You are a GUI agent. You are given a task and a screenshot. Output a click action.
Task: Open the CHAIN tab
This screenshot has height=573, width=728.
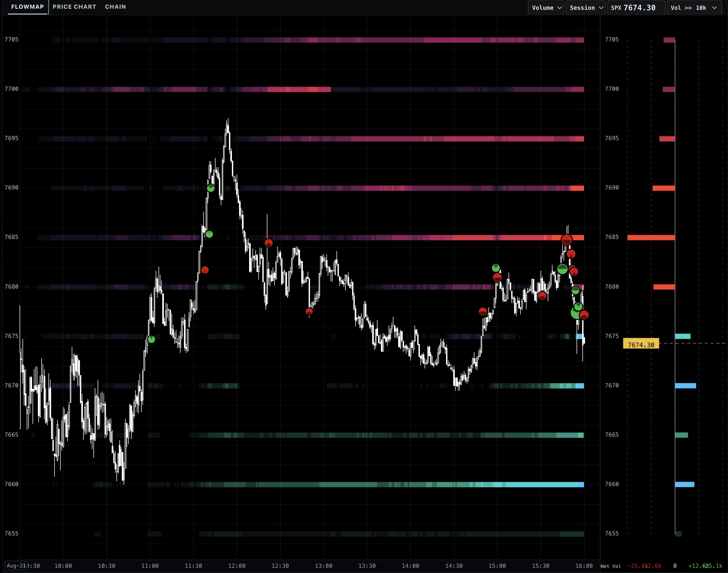115,7
